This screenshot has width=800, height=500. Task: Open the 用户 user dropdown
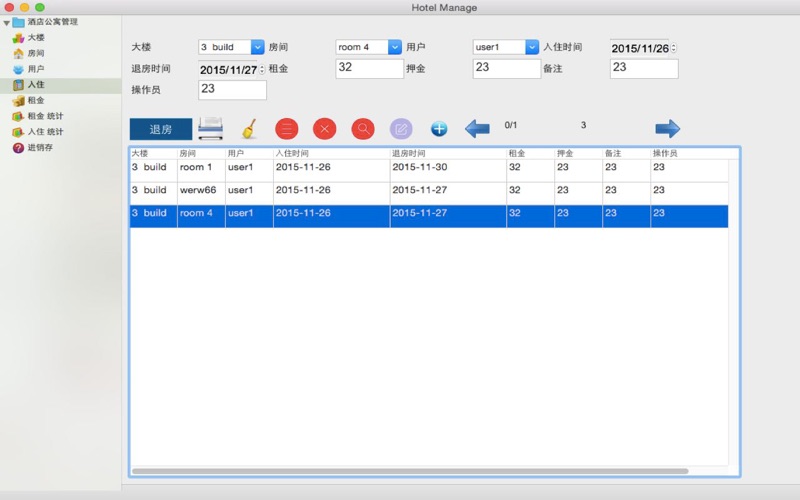click(532, 47)
